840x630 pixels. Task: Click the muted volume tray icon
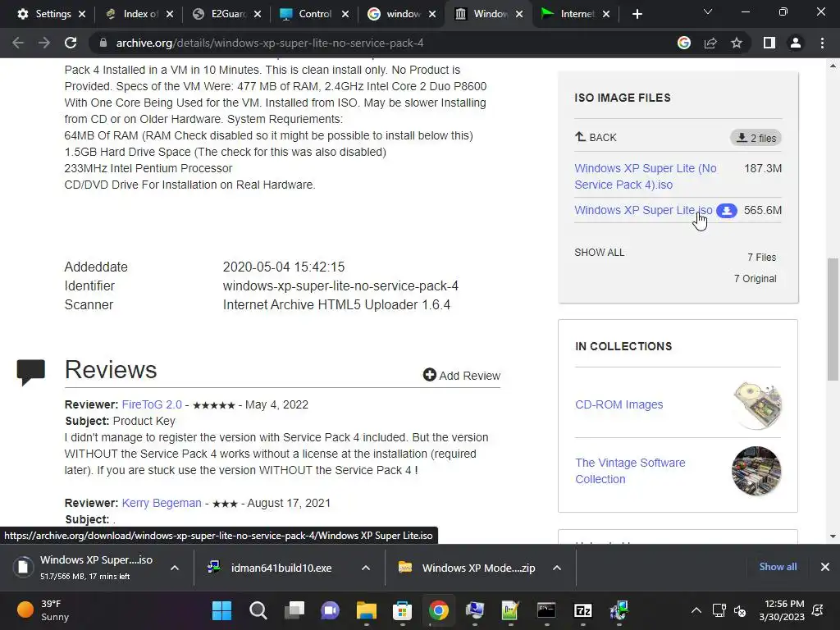click(x=740, y=610)
